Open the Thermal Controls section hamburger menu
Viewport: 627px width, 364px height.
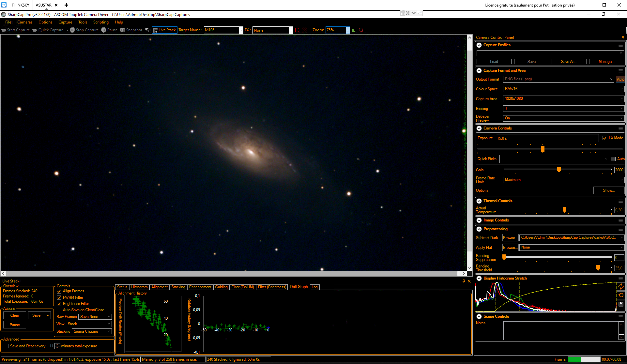coord(620,201)
